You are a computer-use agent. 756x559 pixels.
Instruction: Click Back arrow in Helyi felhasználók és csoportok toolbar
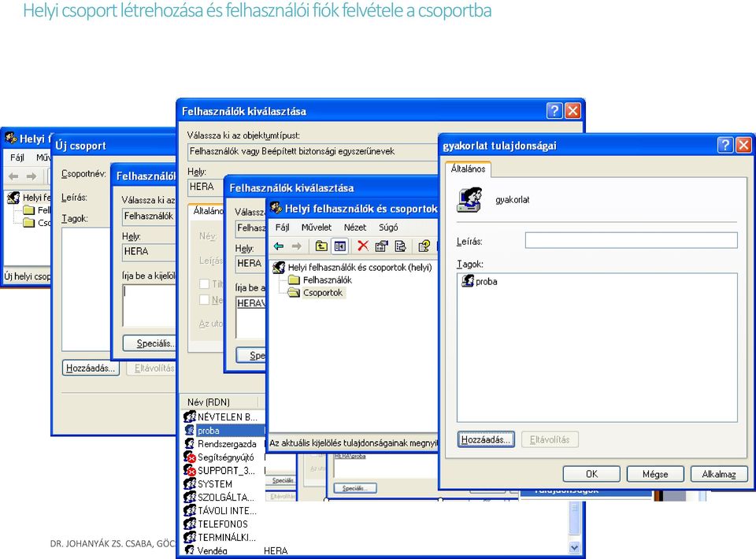pos(279,246)
